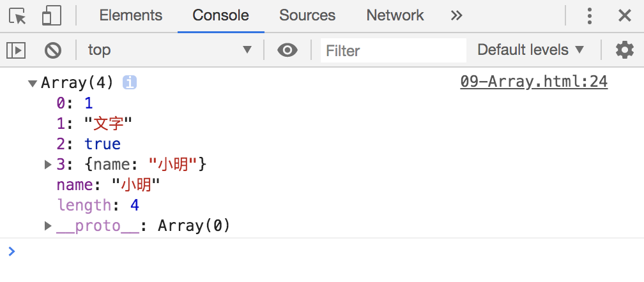This screenshot has width=644, height=282.
Task: Expand the __proto__ Array(0) entry
Action: pos(48,226)
